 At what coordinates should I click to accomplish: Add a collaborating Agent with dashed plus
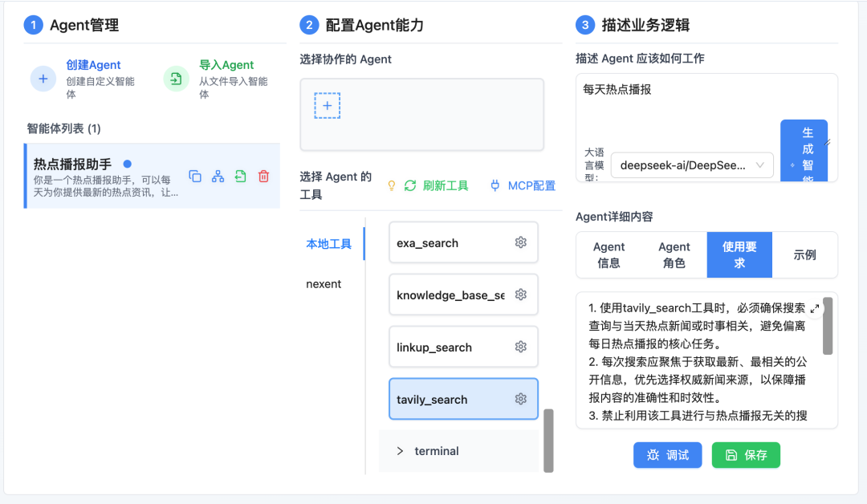[x=328, y=106]
